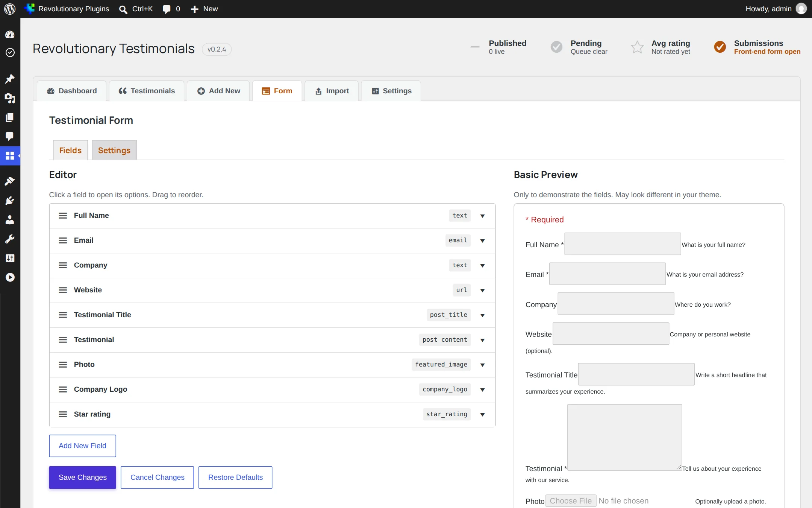The height and width of the screenshot is (508, 812).
Task: Click Restore Defaults
Action: 235,478
